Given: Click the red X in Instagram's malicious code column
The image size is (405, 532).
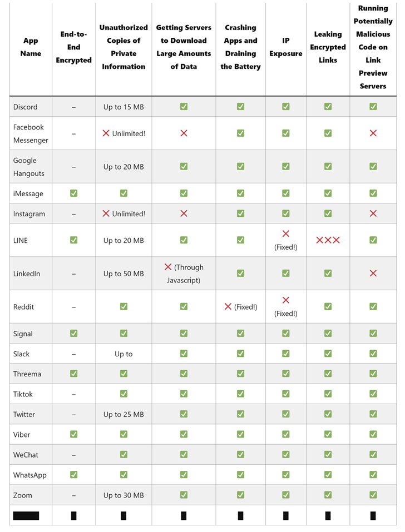Looking at the screenshot, I should click(x=373, y=213).
